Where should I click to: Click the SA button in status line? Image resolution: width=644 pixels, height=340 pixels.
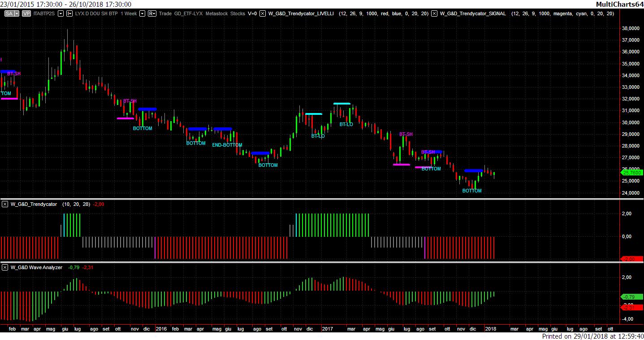(9, 13)
